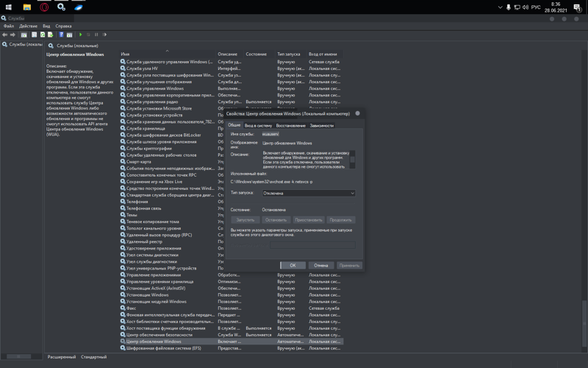Image resolution: width=588 pixels, height=368 pixels.
Task: Switch to the Восстановление tab
Action: tap(290, 125)
